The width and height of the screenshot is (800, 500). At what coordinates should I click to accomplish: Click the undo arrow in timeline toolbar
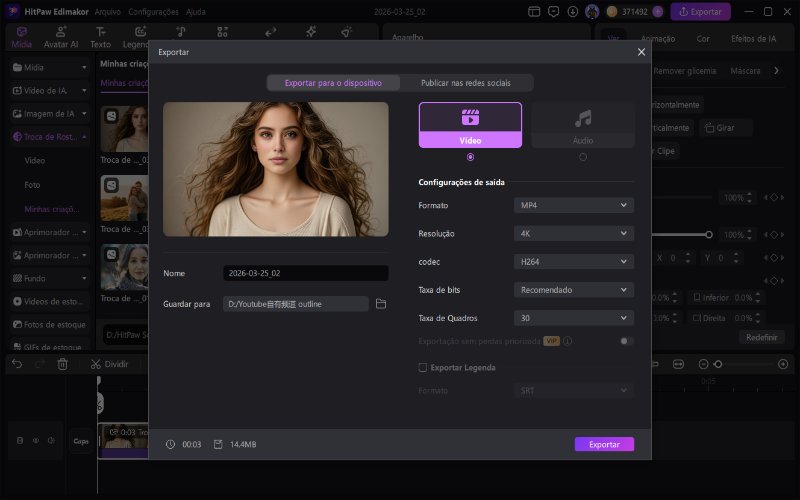click(17, 364)
